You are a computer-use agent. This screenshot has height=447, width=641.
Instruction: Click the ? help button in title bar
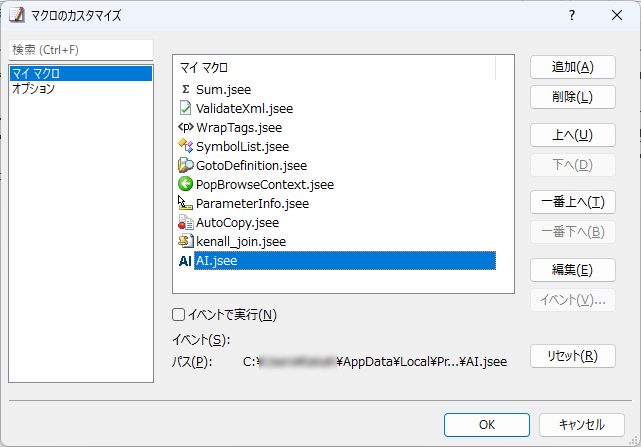point(572,15)
